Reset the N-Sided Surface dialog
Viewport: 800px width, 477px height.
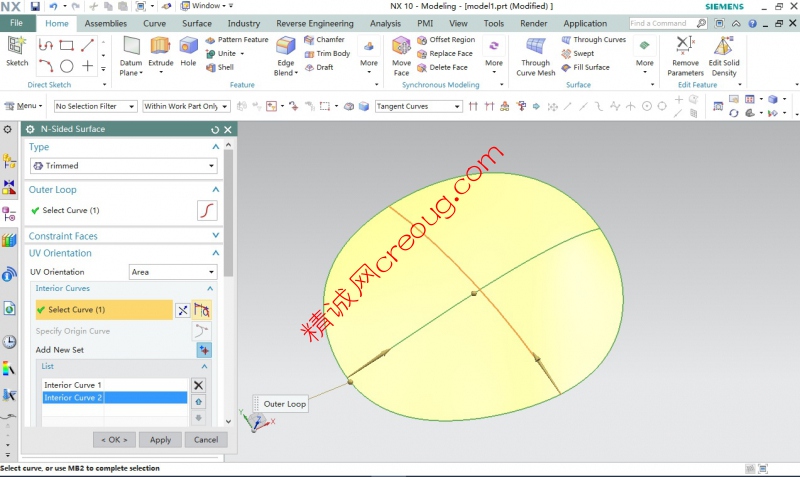[215, 129]
